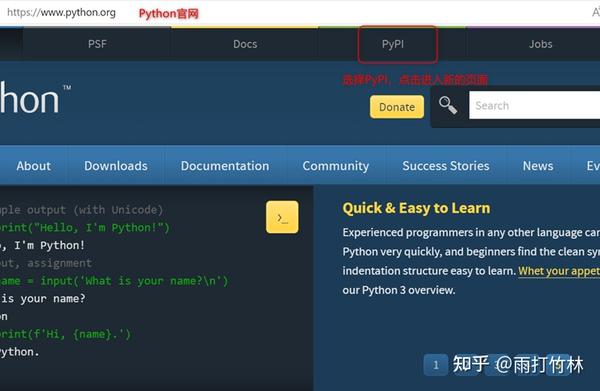This screenshot has width=600, height=391.
Task: Click the Quick & Easy to Learn heading
Action: [416, 208]
